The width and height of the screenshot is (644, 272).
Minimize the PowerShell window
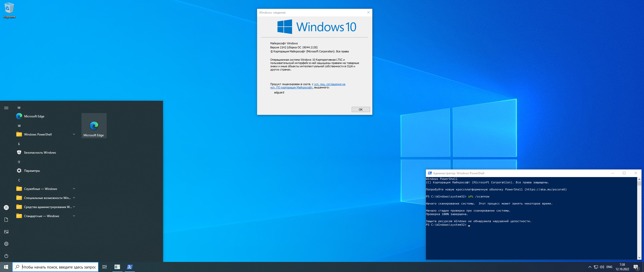613,173
